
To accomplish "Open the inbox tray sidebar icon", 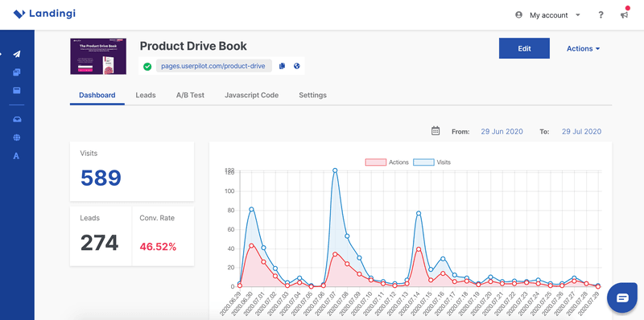I will (17, 119).
